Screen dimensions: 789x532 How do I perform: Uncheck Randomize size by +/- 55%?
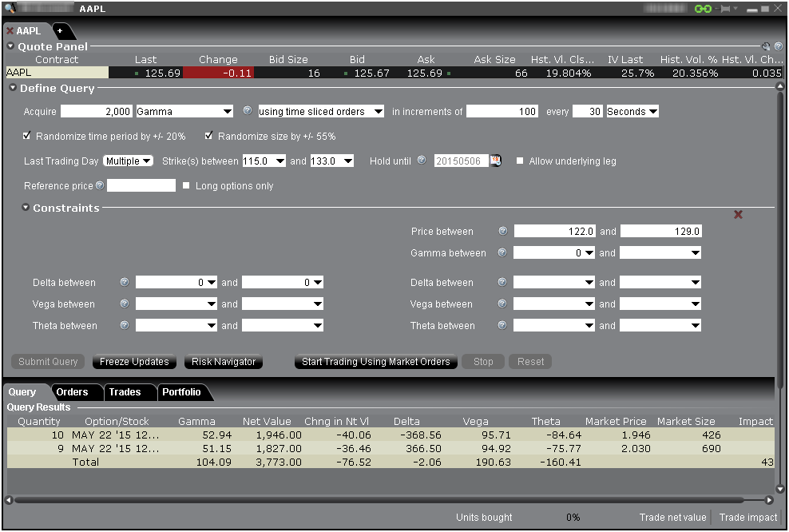coord(209,136)
